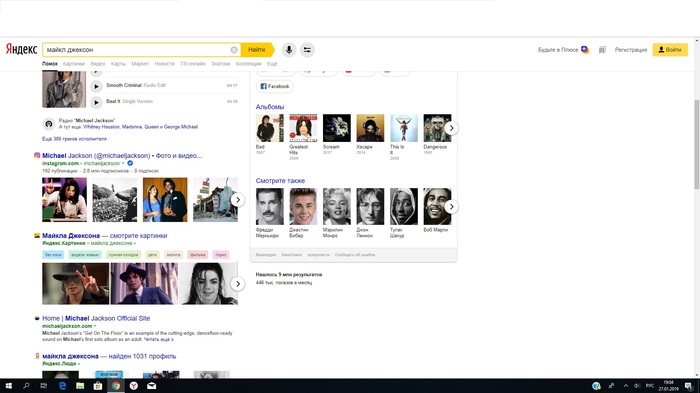700x393 pixels.
Task: Open Yandex Browser from taskbar
Action: (x=133, y=386)
